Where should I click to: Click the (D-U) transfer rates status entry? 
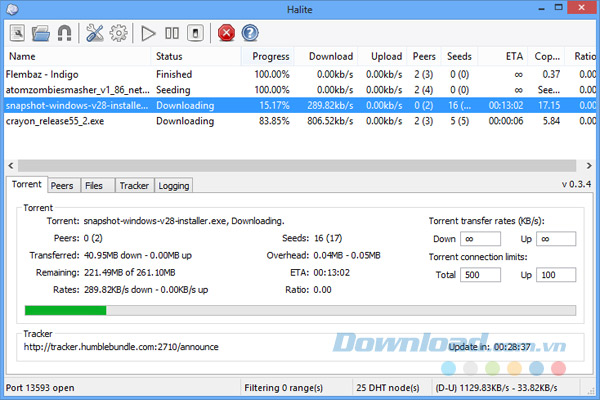496,388
